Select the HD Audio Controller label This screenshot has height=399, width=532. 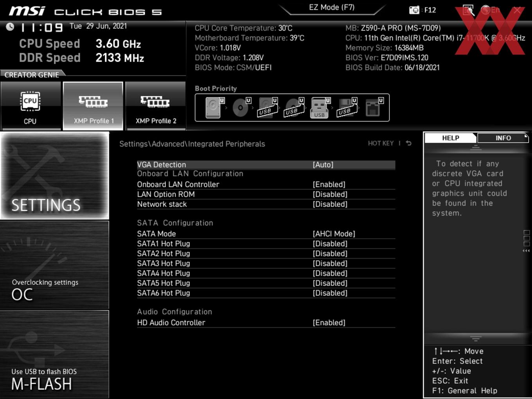pos(171,323)
